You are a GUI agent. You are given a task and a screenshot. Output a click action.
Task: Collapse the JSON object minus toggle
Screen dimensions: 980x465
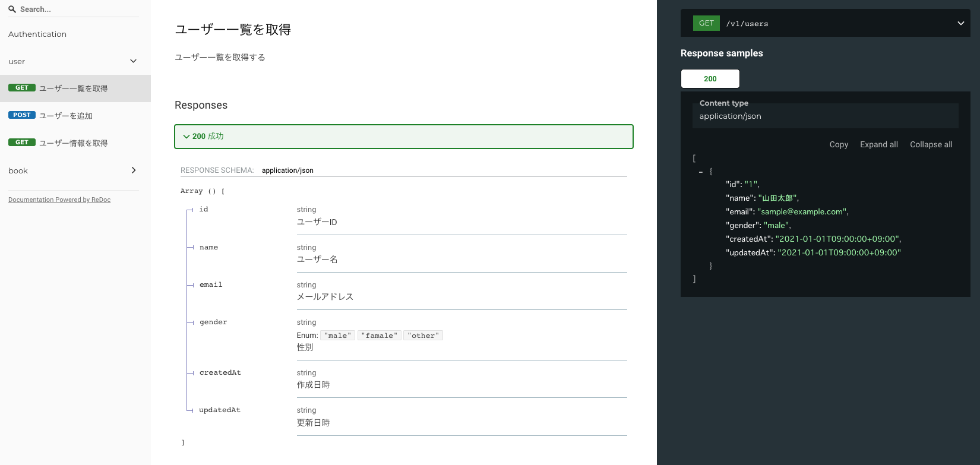click(x=701, y=172)
